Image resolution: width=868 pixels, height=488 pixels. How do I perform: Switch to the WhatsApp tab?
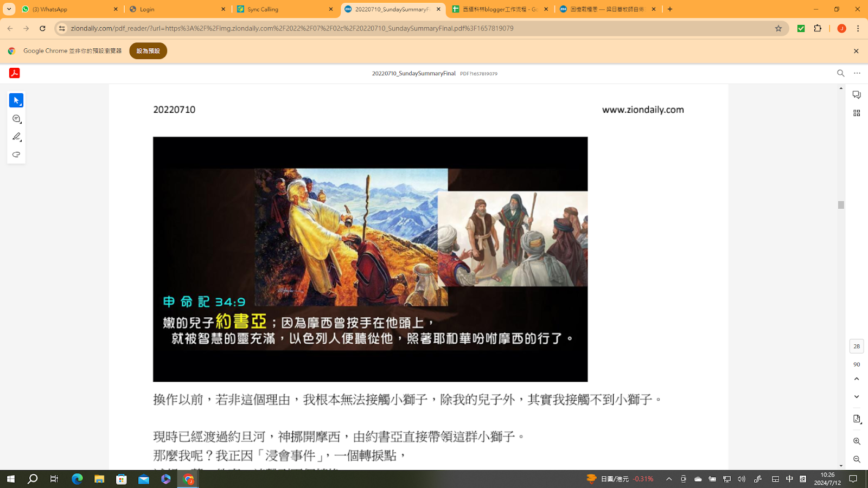tap(69, 9)
